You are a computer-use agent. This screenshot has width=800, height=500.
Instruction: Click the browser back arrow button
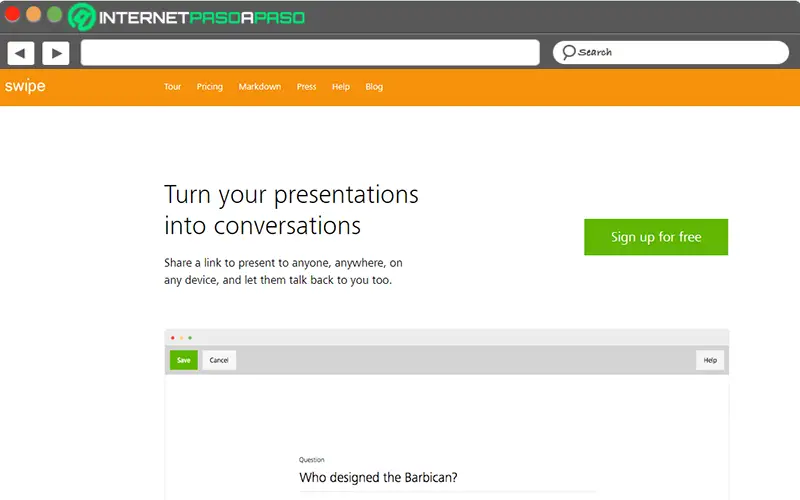21,53
